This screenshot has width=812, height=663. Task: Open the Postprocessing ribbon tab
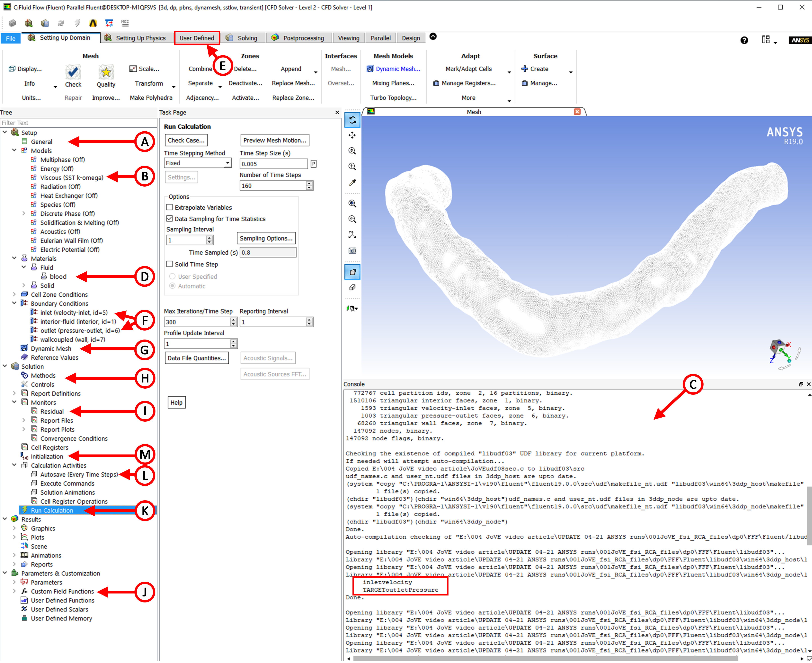pos(298,38)
